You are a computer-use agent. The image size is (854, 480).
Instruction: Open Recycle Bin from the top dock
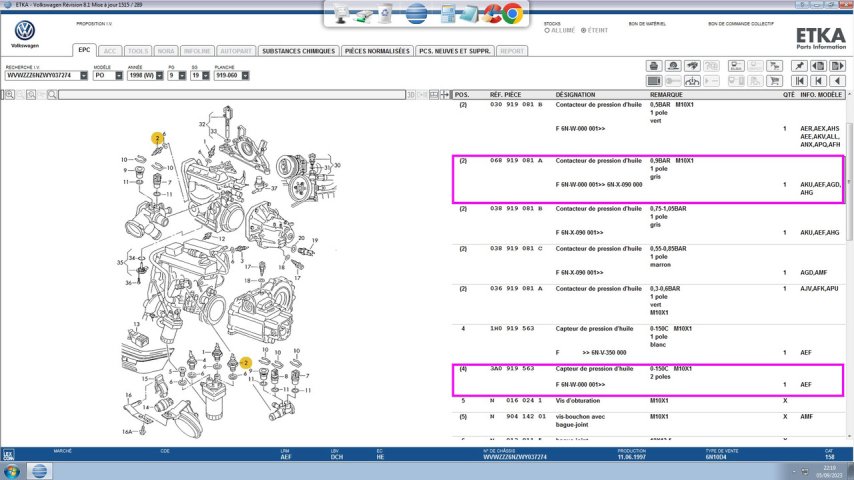coord(386,14)
